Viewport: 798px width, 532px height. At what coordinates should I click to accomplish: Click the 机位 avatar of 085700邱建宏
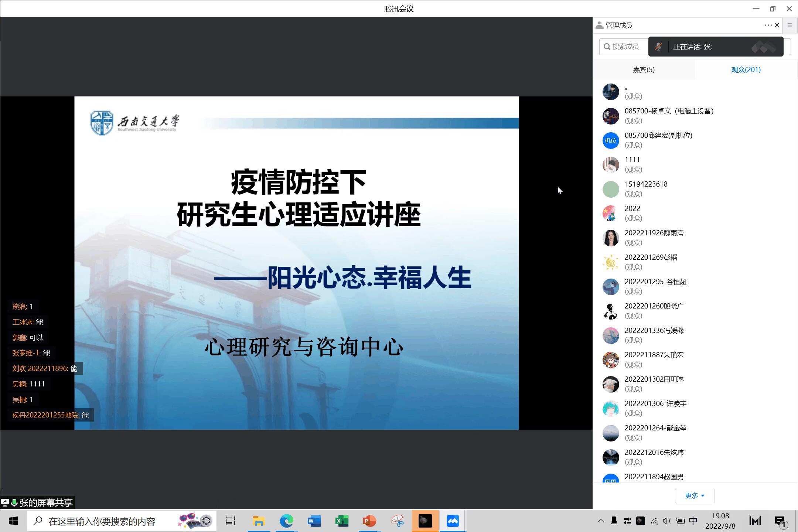click(610, 140)
